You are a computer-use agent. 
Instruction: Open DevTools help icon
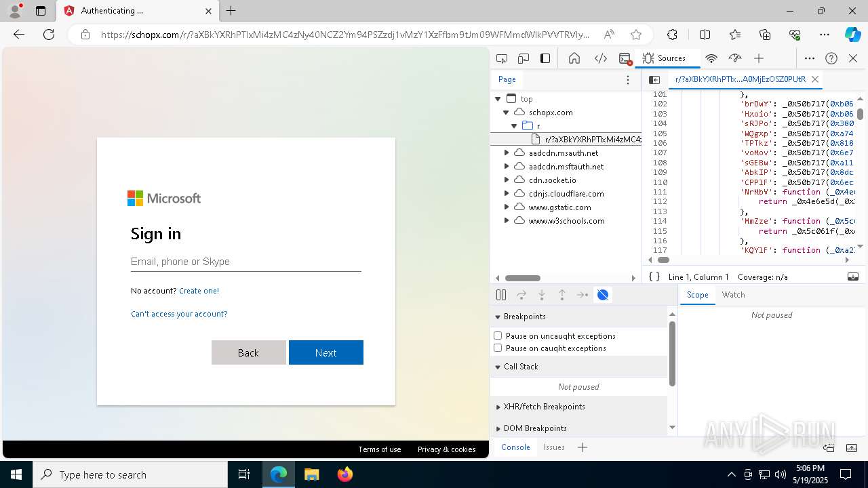click(831, 58)
